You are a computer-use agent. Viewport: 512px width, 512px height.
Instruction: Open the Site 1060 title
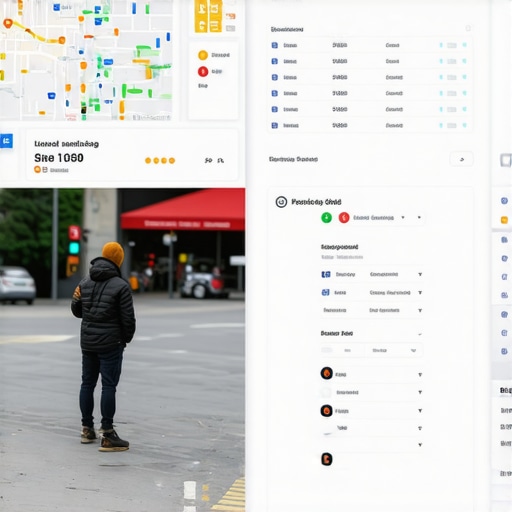tap(59, 158)
